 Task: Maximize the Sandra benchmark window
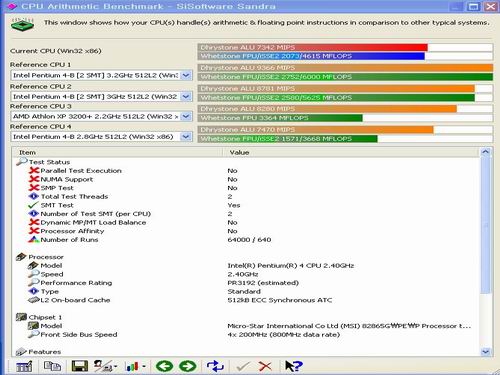point(474,6)
